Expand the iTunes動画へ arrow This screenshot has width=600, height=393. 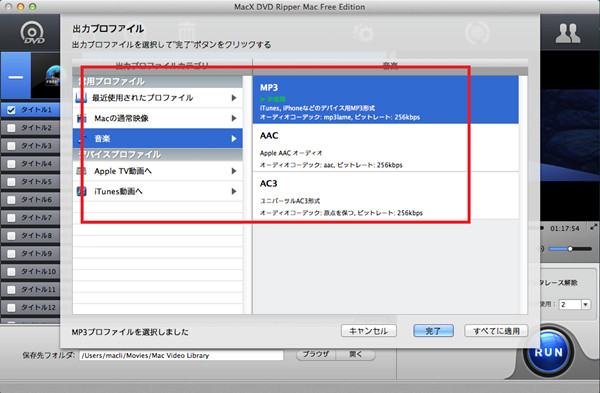pyautogui.click(x=234, y=191)
